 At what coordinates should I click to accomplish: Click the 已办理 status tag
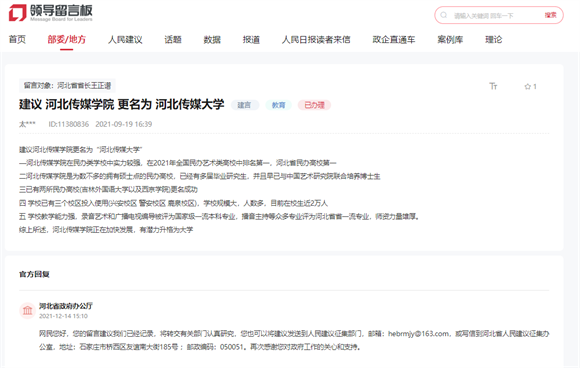point(314,105)
